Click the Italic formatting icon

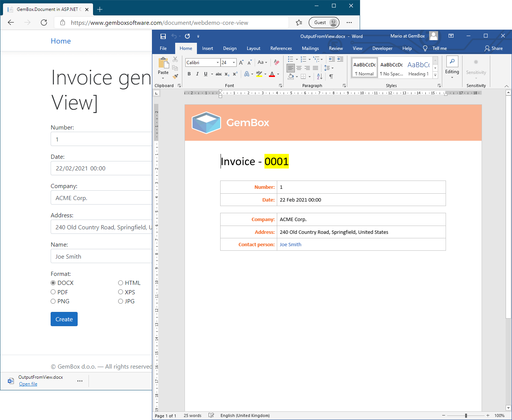197,74
